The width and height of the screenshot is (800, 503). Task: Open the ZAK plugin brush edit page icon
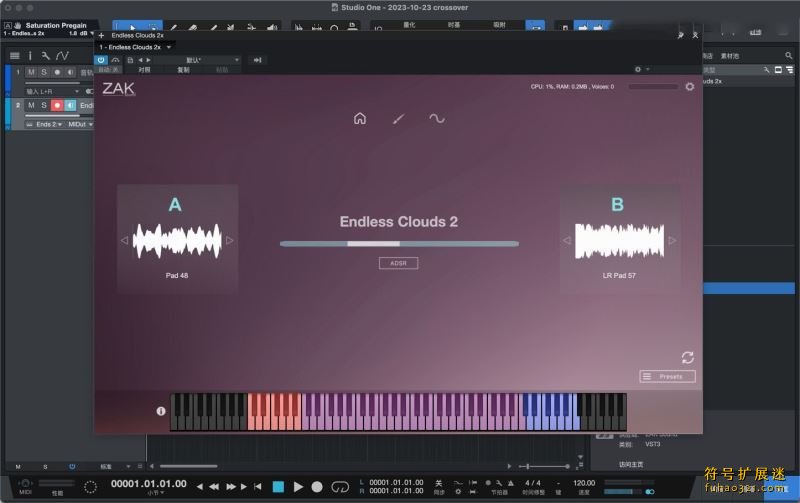coord(398,118)
